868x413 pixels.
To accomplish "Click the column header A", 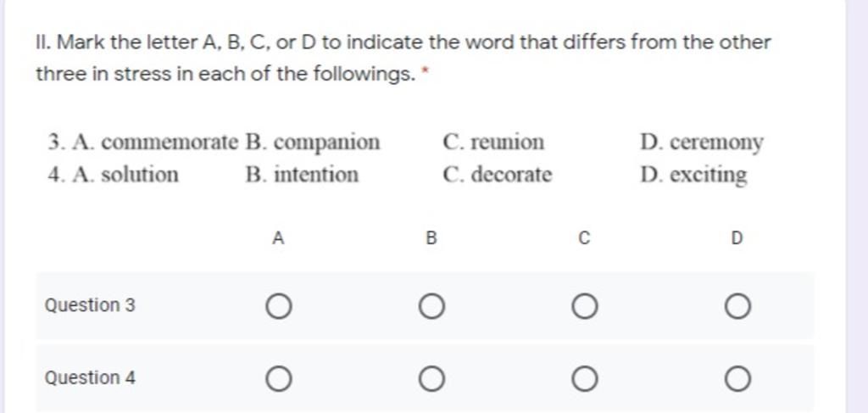I will 278,238.
